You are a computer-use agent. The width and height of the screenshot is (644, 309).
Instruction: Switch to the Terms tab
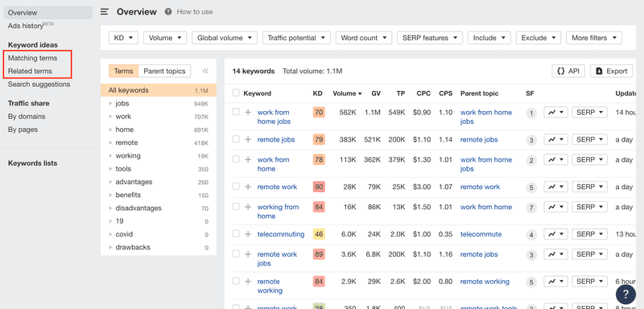123,71
